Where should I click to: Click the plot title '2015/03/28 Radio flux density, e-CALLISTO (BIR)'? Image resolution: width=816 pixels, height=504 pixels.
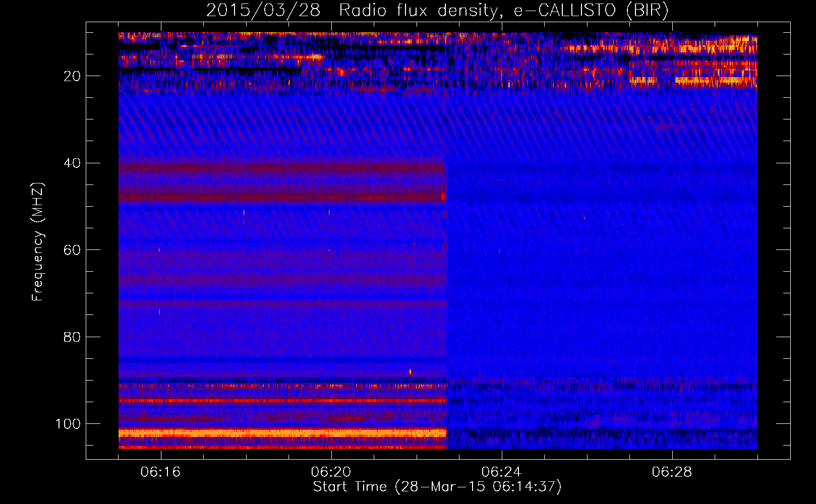point(437,11)
